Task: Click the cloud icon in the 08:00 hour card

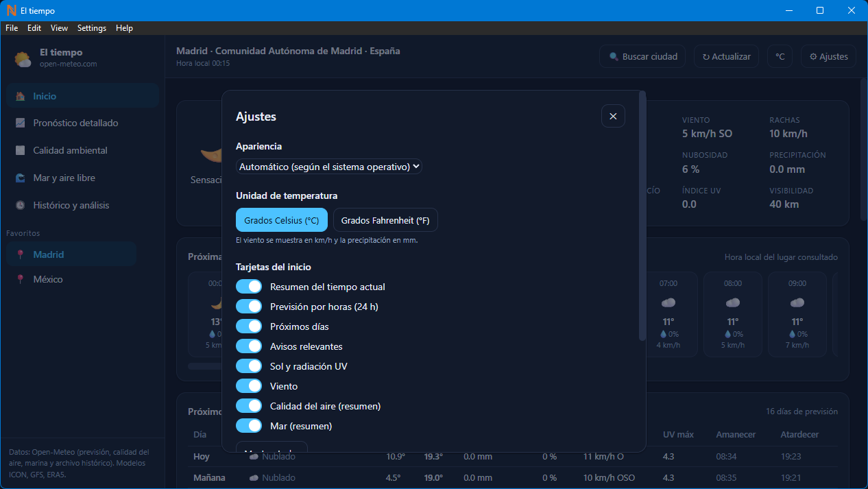Action: point(733,302)
